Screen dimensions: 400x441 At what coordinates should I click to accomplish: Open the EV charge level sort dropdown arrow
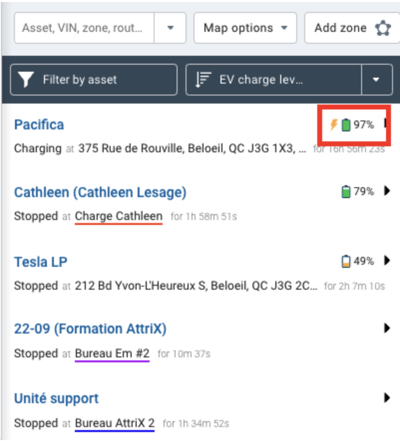point(377,80)
